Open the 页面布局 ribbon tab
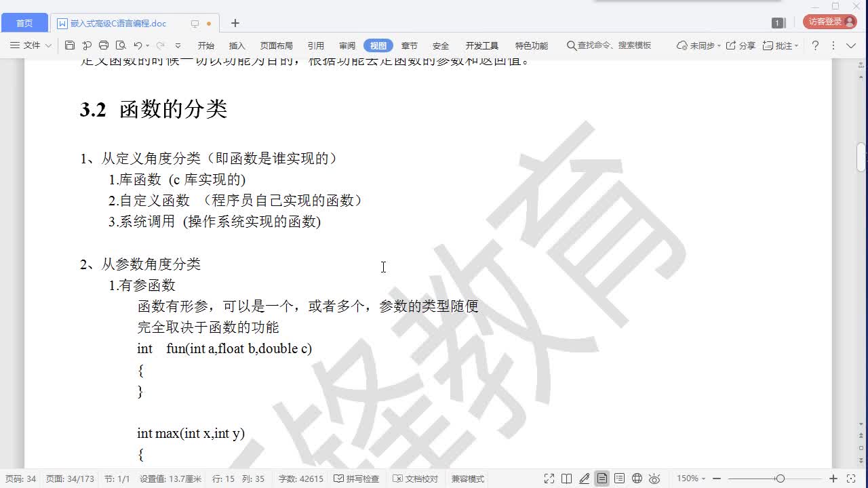 [277, 45]
